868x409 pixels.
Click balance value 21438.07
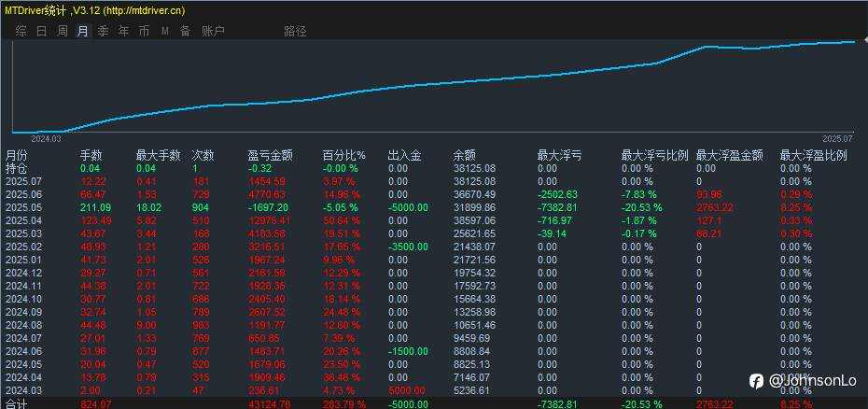point(474,247)
